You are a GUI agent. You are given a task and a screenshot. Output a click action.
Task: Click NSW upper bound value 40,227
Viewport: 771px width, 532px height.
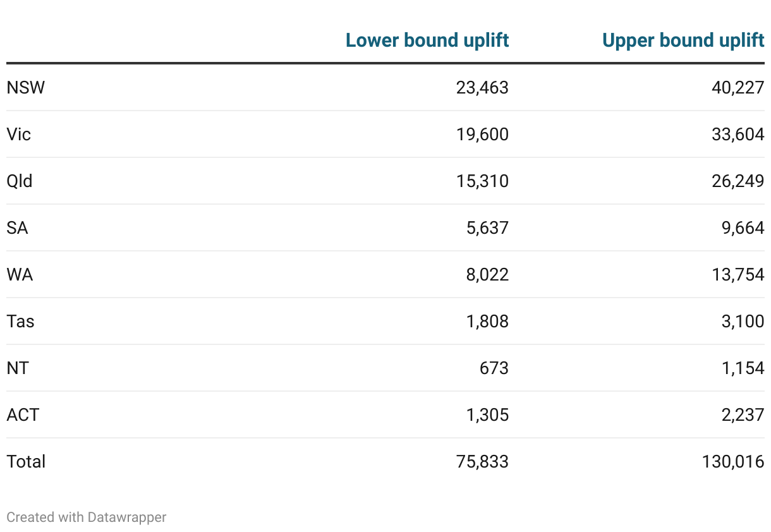[738, 87]
